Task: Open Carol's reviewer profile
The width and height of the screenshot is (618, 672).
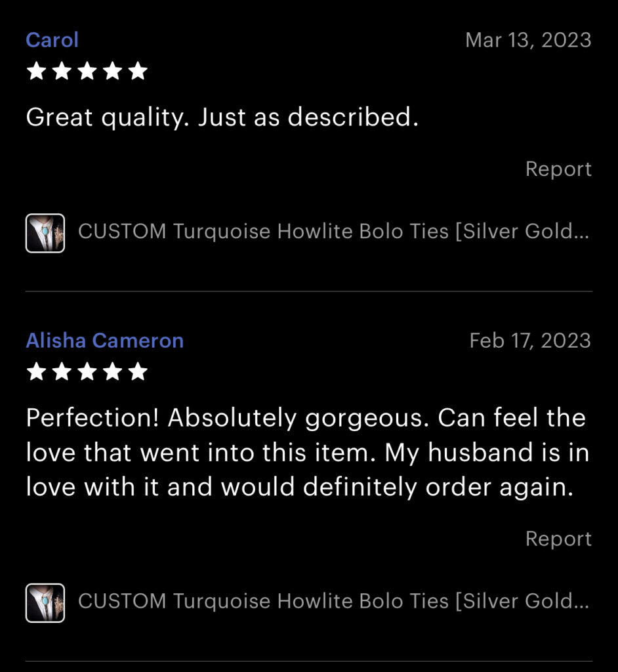Action: click(52, 40)
